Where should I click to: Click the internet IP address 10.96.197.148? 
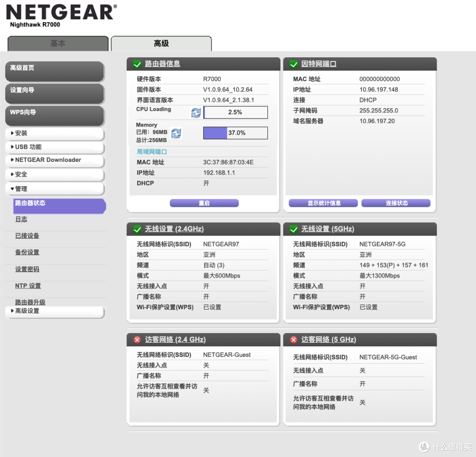[379, 90]
